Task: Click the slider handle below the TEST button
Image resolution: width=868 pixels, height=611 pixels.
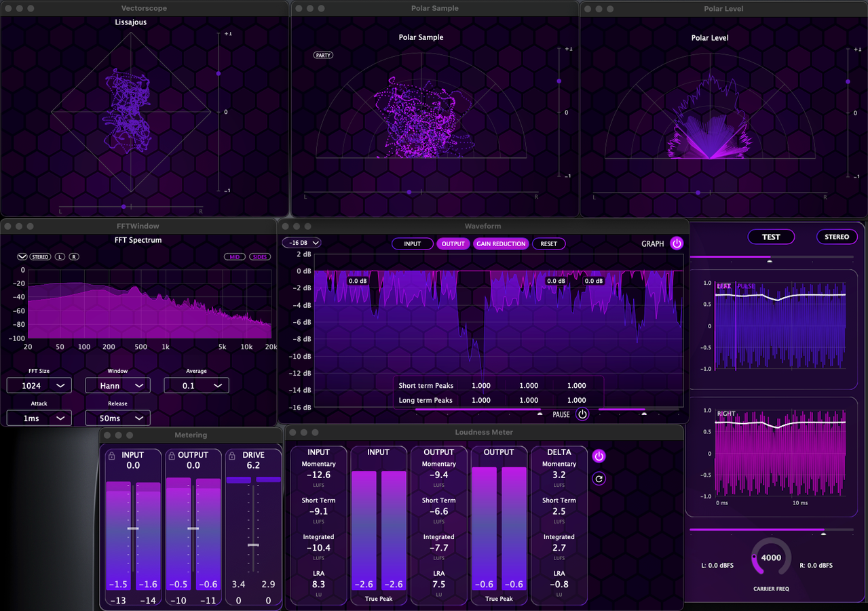Action: [770, 260]
